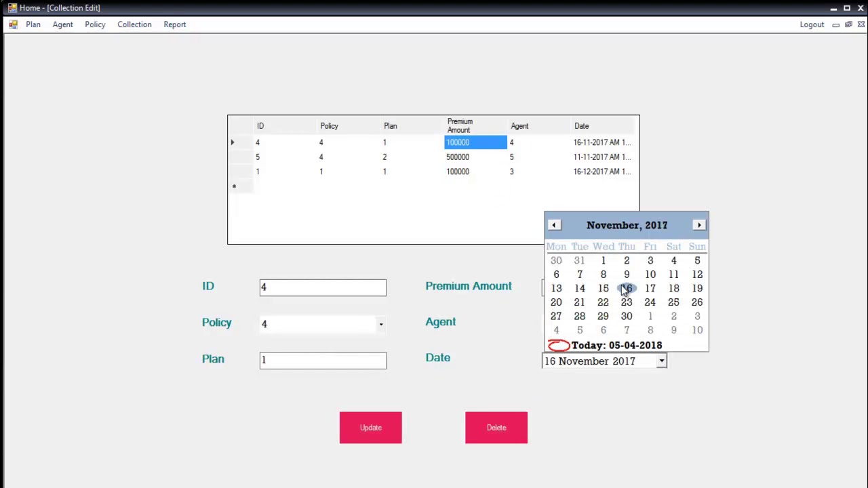Pick November 25 in the calendar
Screen dimensions: 868x488
(x=673, y=302)
